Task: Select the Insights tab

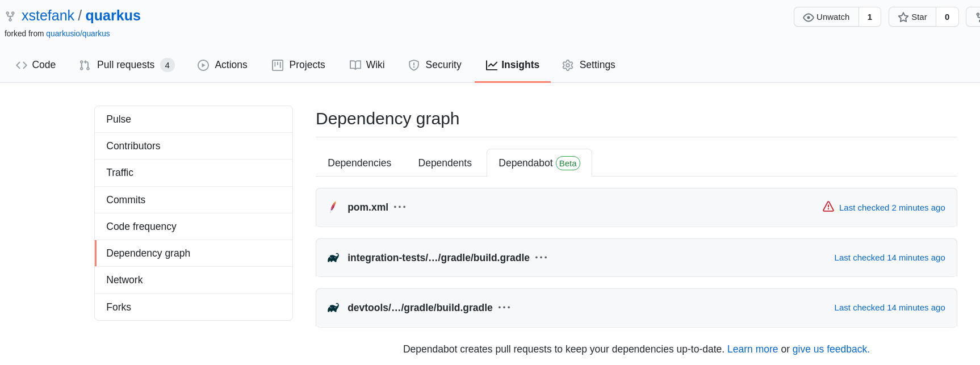Action: [513, 65]
